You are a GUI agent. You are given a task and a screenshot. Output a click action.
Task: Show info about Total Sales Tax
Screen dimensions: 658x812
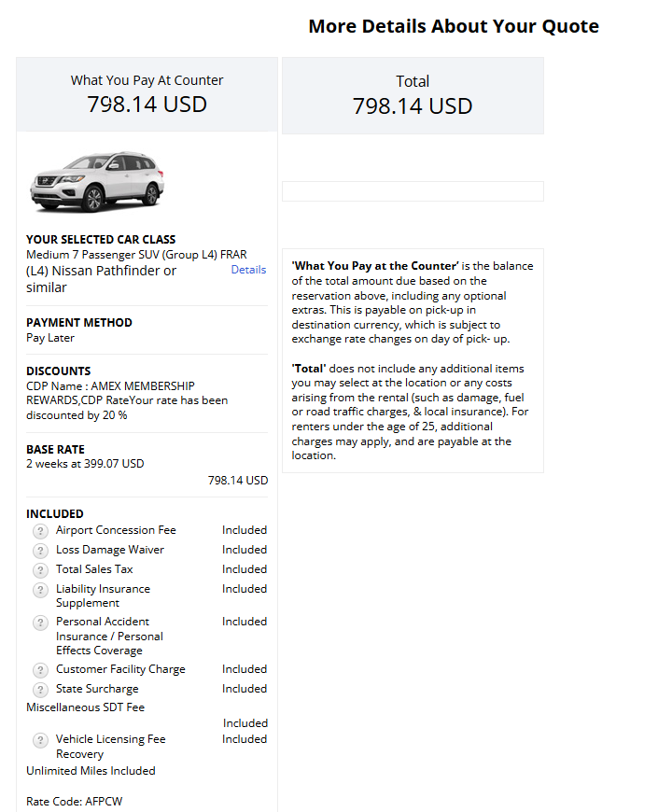pyautogui.click(x=40, y=570)
